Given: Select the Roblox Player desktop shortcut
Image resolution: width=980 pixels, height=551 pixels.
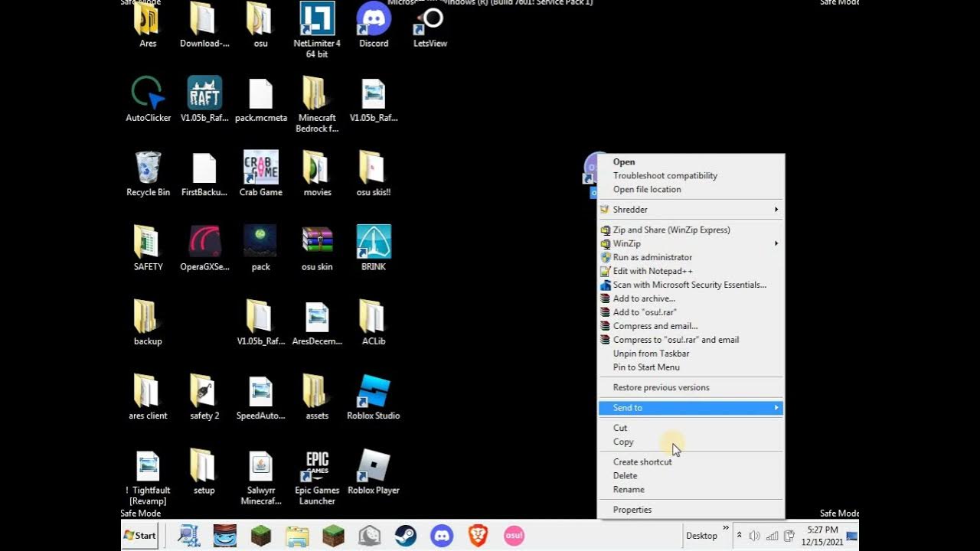Looking at the screenshot, I should [x=374, y=471].
